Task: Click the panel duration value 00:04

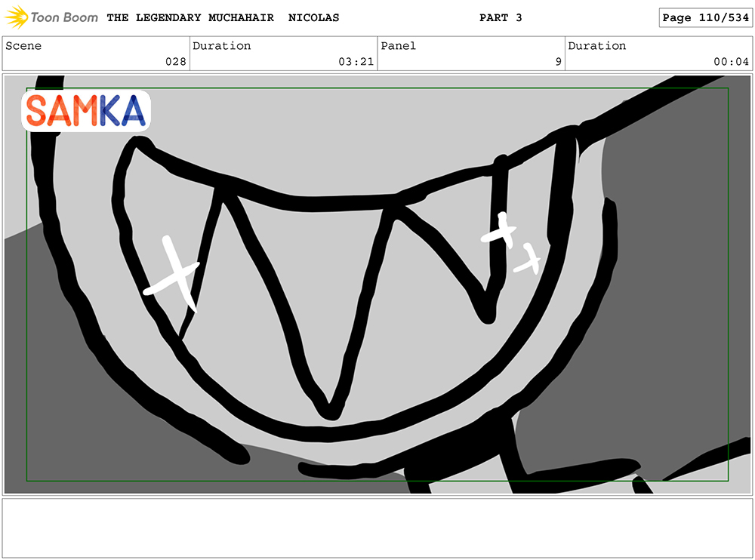Action: pyautogui.click(x=731, y=62)
